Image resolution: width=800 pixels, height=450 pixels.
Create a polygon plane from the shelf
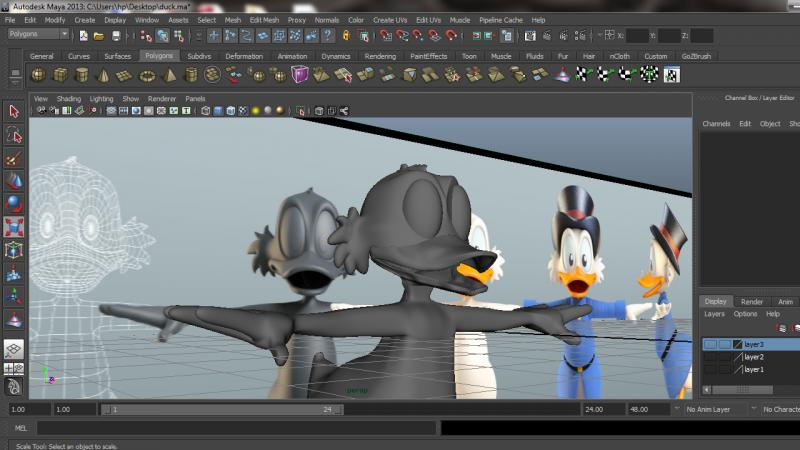pyautogui.click(x=124, y=76)
